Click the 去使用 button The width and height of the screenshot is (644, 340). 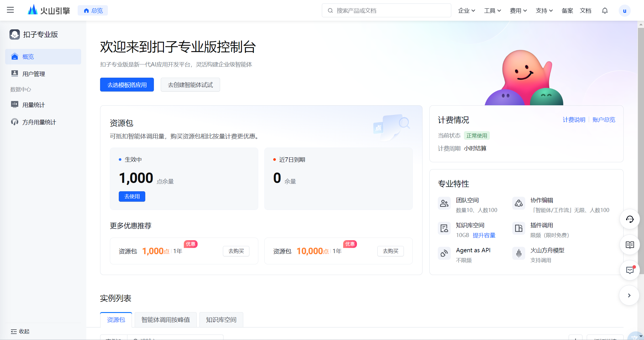[x=132, y=196]
